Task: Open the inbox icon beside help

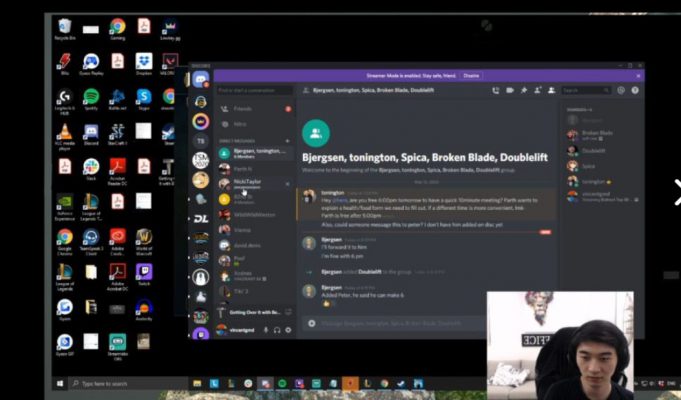Action: click(x=621, y=90)
